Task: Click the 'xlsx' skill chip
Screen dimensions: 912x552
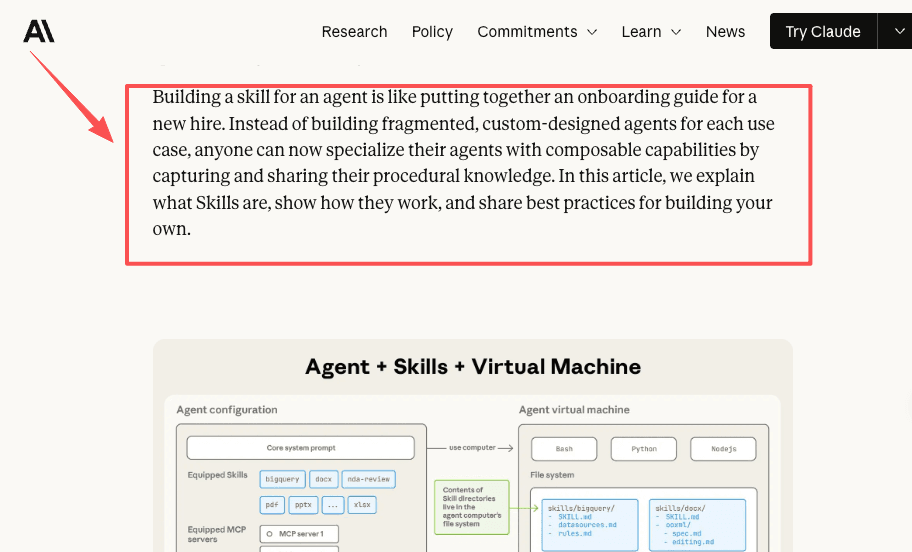Action: pyautogui.click(x=362, y=505)
